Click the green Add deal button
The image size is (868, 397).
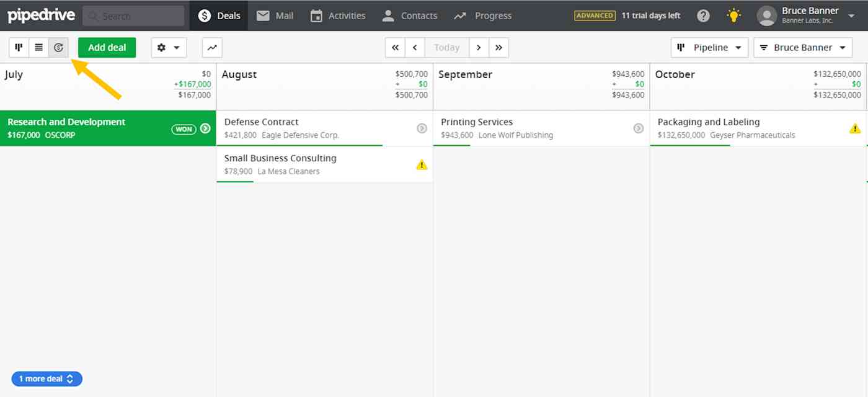[x=107, y=47]
